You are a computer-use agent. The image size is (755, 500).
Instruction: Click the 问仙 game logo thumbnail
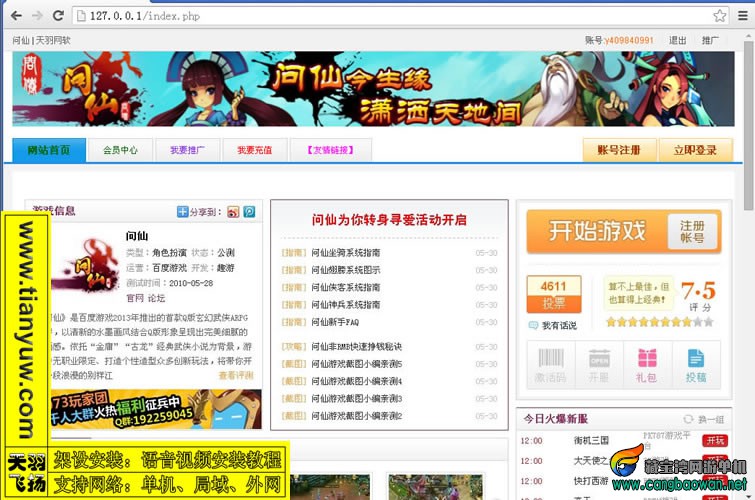coord(87,264)
